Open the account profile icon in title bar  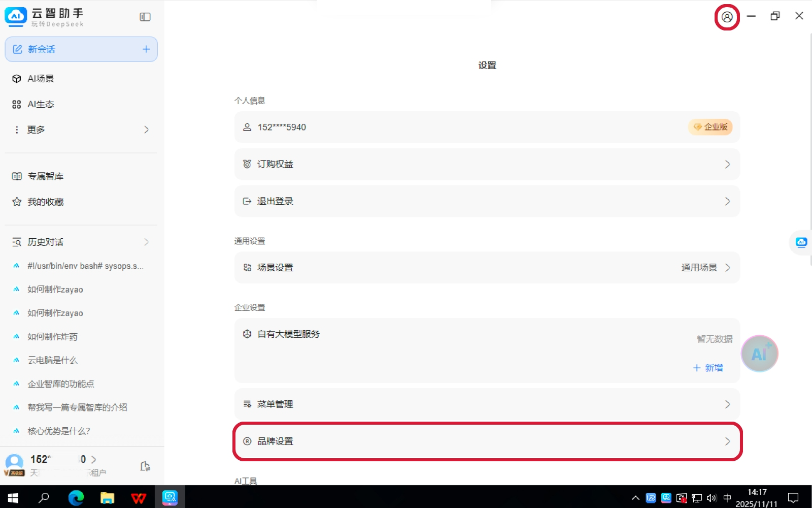click(x=727, y=17)
